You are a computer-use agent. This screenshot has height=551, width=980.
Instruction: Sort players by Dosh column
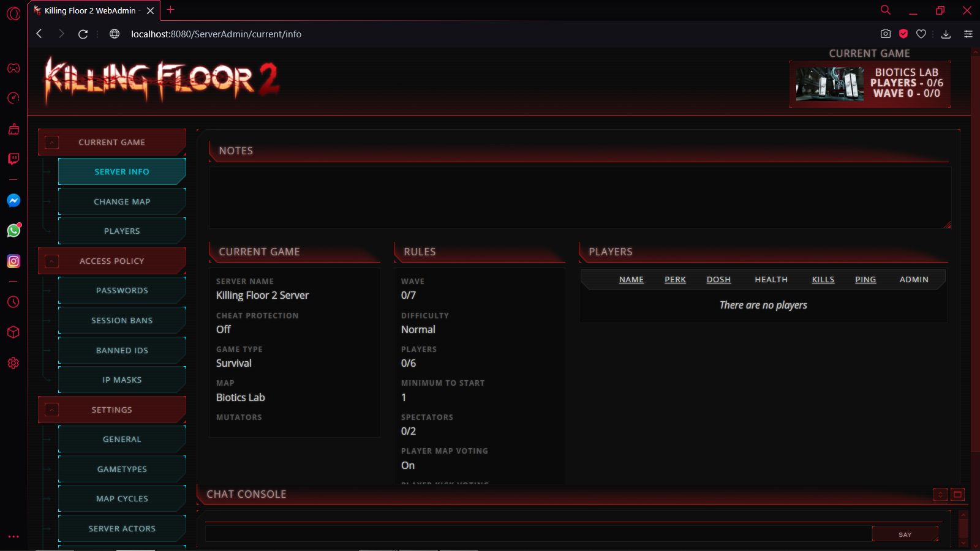(x=718, y=280)
